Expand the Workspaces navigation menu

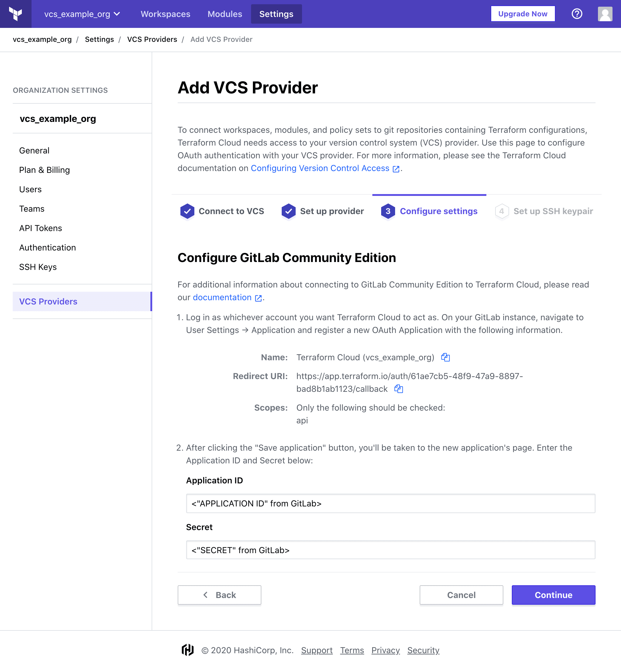click(x=166, y=13)
